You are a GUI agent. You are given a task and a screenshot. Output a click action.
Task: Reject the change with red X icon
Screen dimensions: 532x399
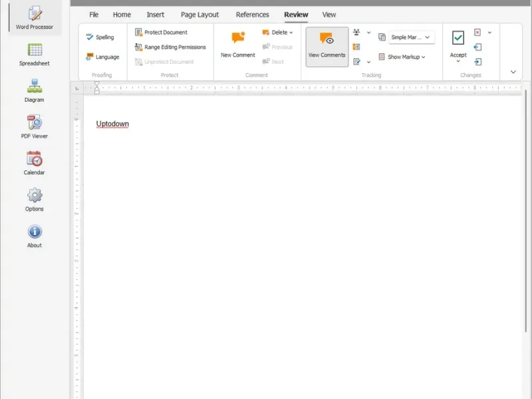477,32
